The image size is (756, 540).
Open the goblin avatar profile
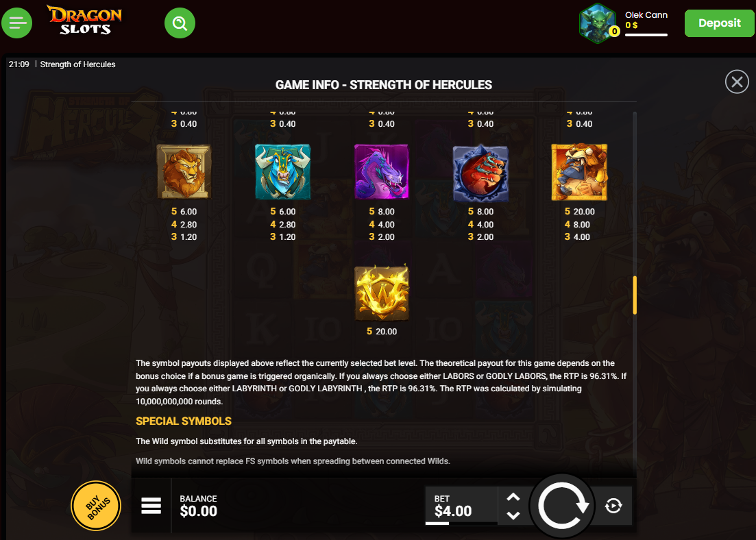click(598, 23)
